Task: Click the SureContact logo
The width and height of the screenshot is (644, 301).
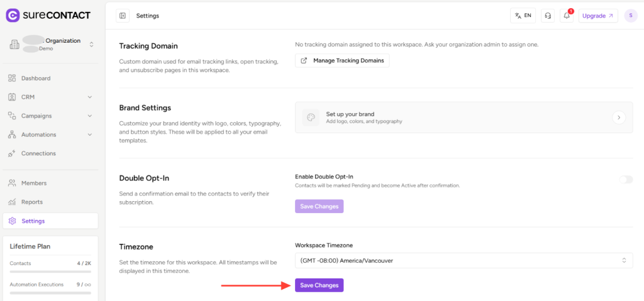Action: tap(48, 15)
